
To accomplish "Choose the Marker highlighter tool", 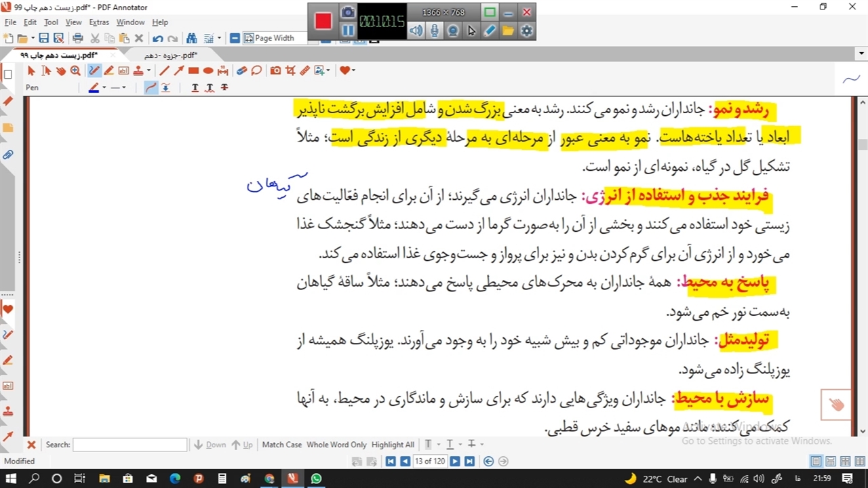I will click(x=108, y=70).
